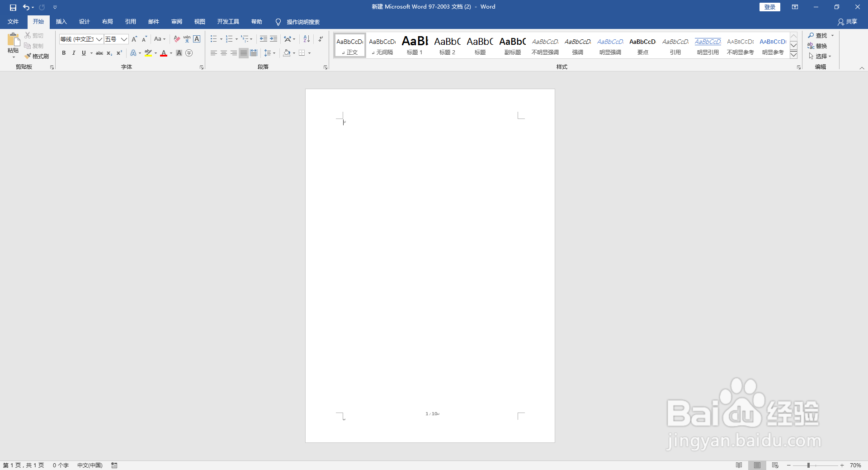Screen dimensions: 868x470
Task: Apply the 标题 1 style from gallery
Action: coord(414,45)
